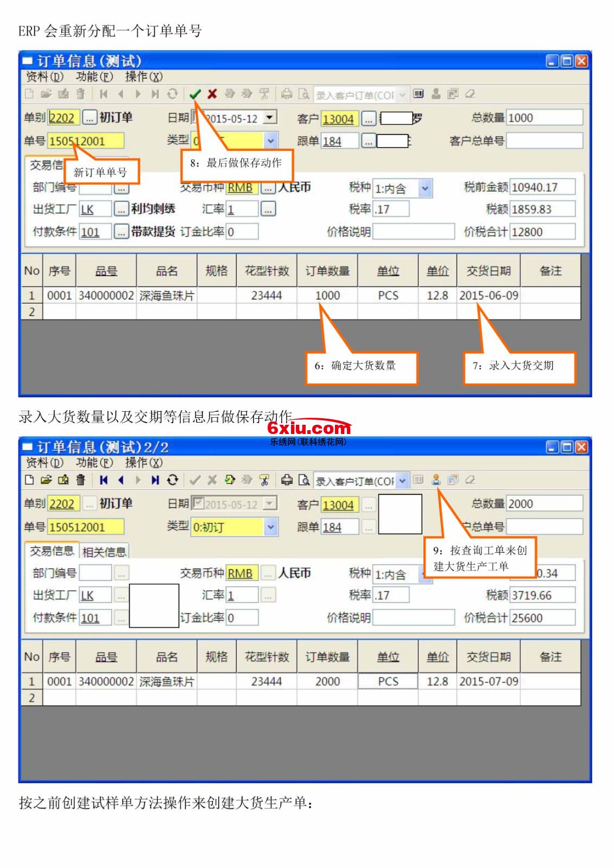The image size is (614, 868).
Task: Click the new document icon in the 2/2 window toolbar
Action: [29, 480]
